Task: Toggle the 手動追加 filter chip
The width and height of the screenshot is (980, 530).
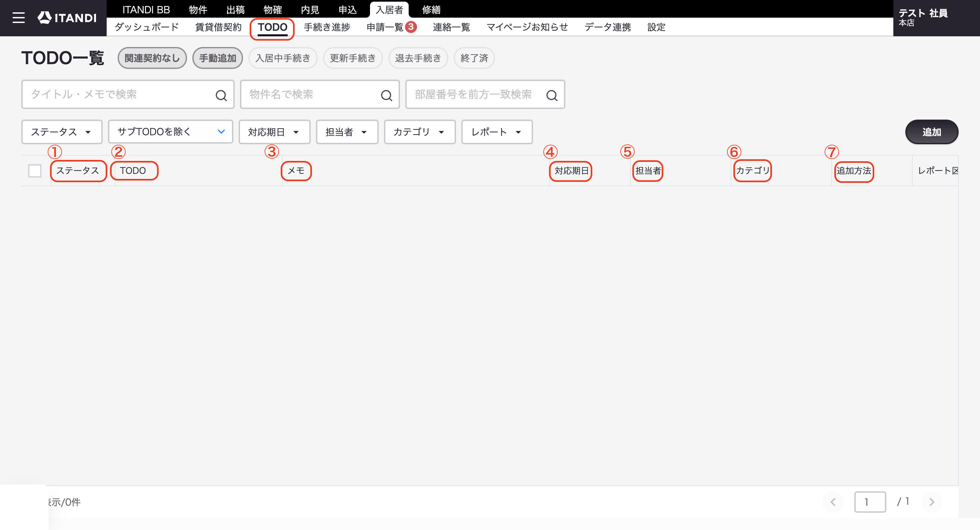Action: pos(218,58)
